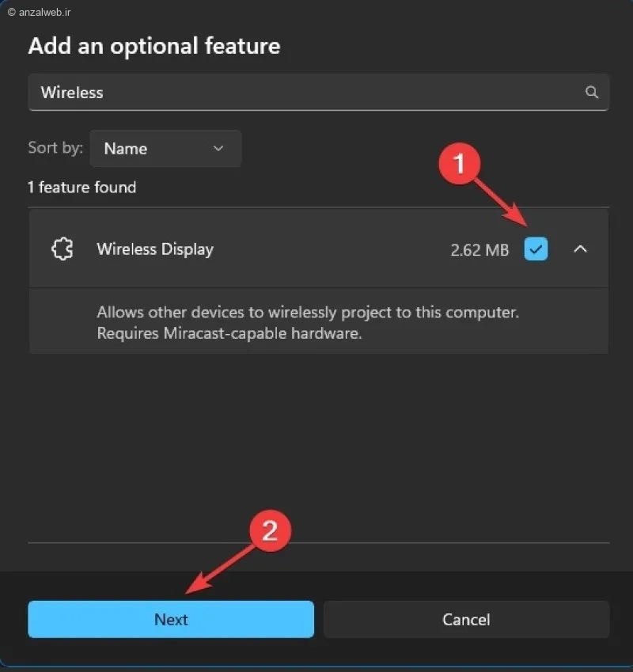Click the Miracast-capable hardware description text
633x672 pixels.
308,323
